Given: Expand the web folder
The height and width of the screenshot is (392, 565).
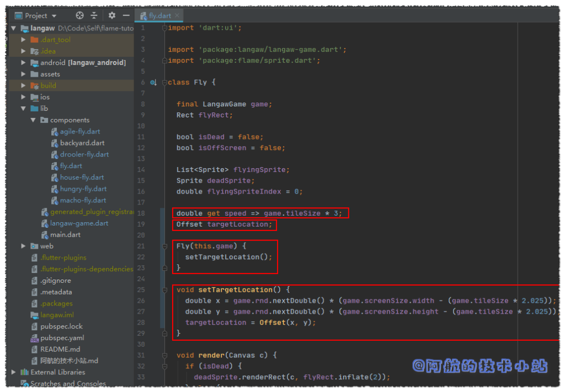Looking at the screenshot, I should tap(23, 246).
